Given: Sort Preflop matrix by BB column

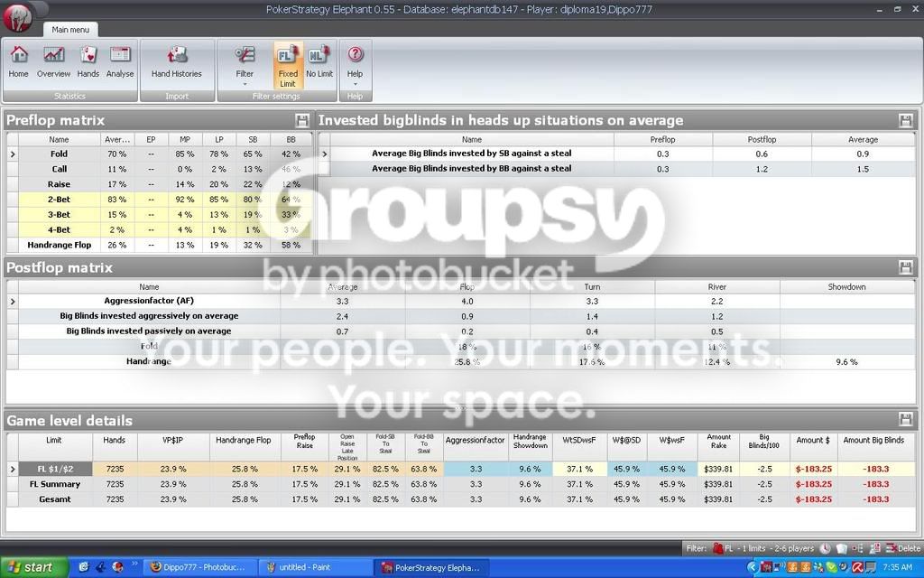Looking at the screenshot, I should coord(291,140).
